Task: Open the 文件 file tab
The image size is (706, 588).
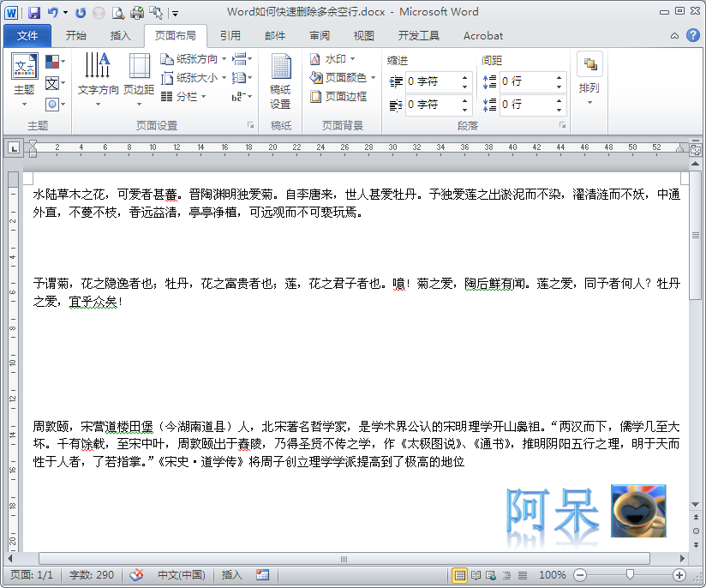Action: tap(27, 36)
